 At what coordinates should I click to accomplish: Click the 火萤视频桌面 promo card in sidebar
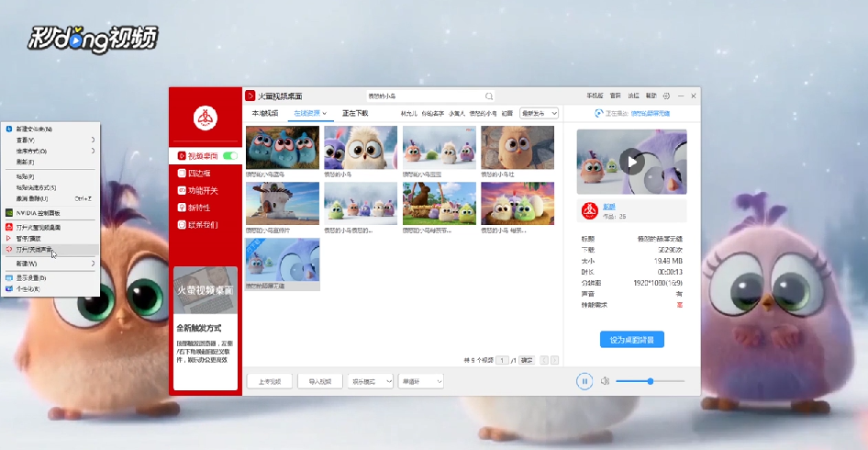click(206, 328)
